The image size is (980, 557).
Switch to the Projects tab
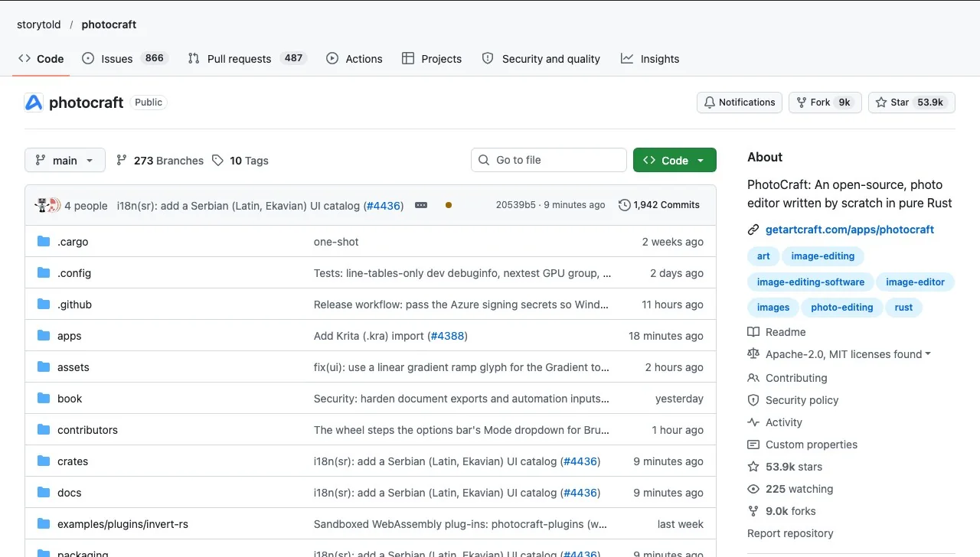click(432, 59)
